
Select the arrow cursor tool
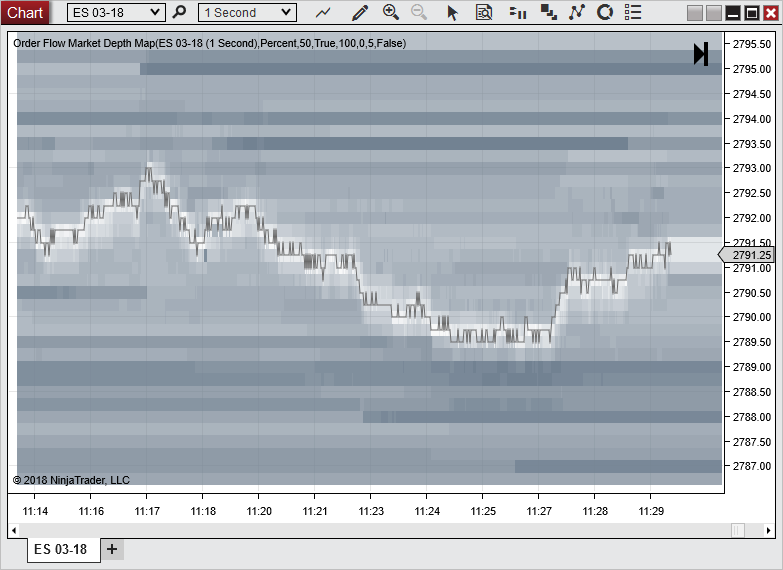click(x=452, y=12)
